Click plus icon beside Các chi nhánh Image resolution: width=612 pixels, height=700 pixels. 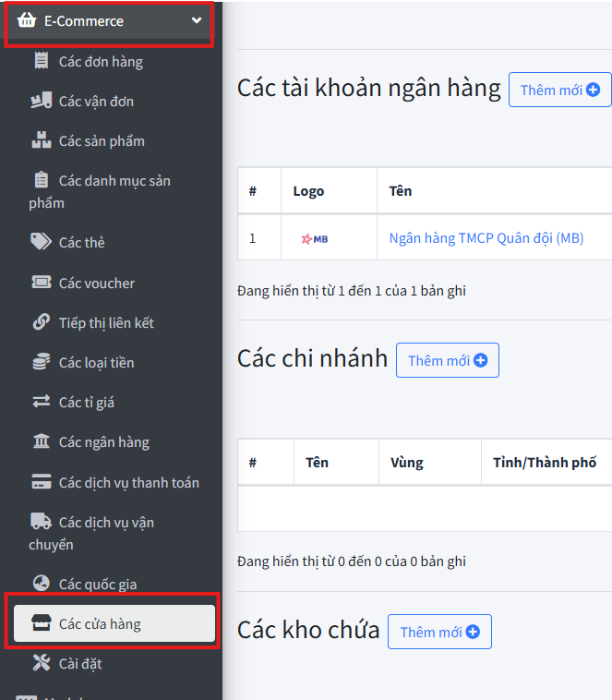pos(480,360)
